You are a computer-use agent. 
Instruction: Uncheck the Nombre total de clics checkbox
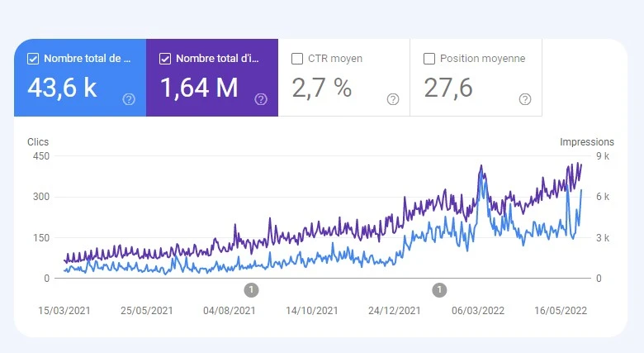33,59
